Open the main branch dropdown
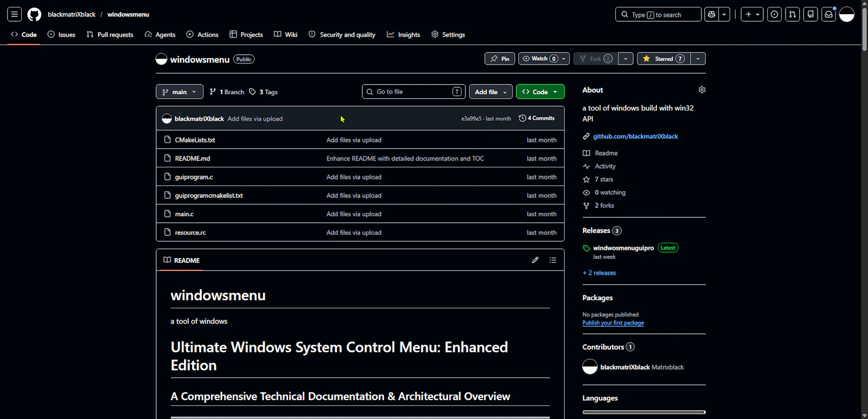Screen dimensions: 868x419 point(180,92)
